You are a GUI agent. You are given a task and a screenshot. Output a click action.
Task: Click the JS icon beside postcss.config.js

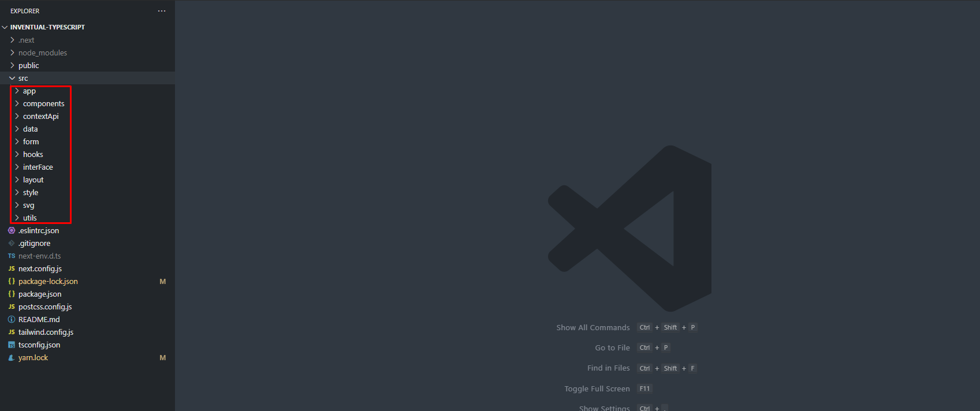pos(12,307)
